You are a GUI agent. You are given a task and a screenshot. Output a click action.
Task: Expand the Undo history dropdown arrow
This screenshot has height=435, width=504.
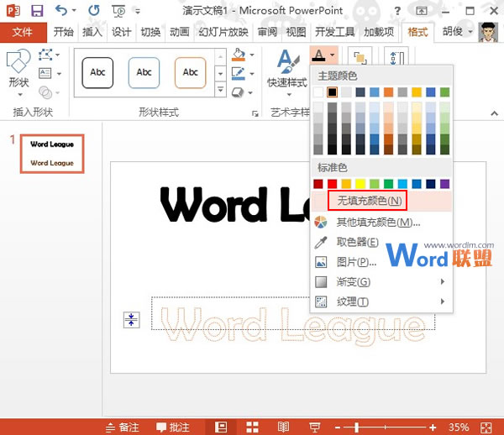74,11
